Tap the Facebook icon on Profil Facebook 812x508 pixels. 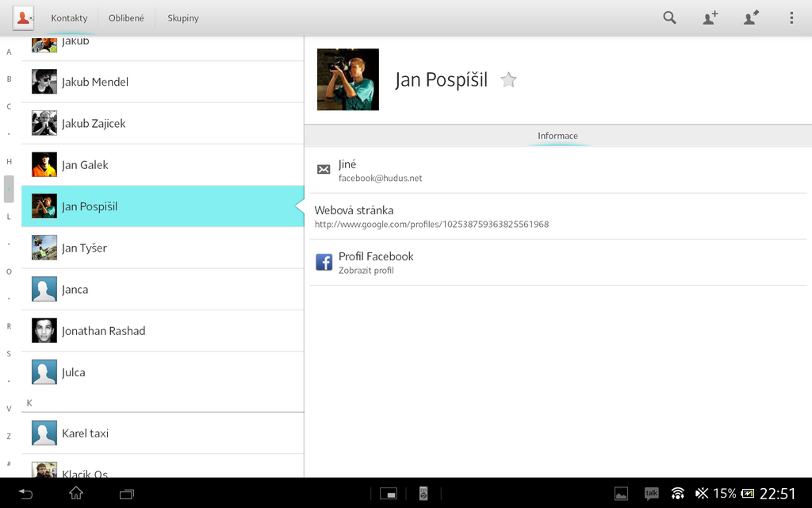click(x=324, y=261)
